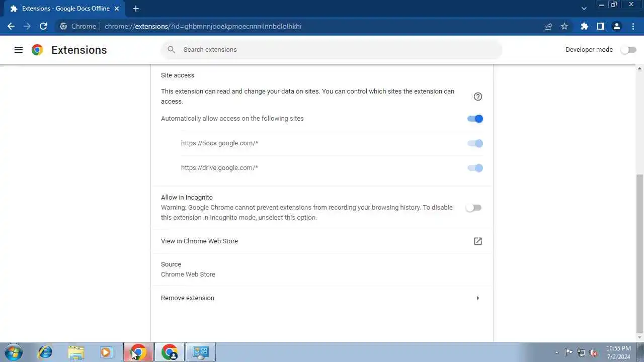Click the muted volume tray icon

[593, 352]
